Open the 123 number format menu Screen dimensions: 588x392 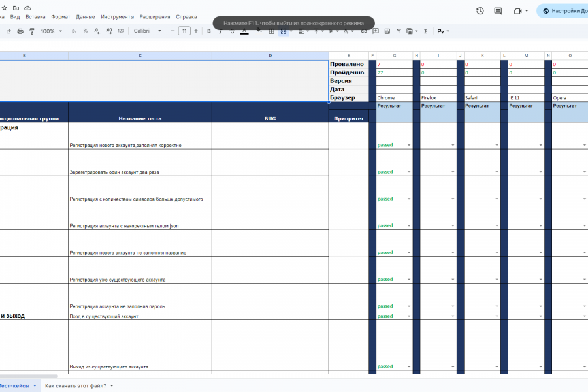(121, 31)
